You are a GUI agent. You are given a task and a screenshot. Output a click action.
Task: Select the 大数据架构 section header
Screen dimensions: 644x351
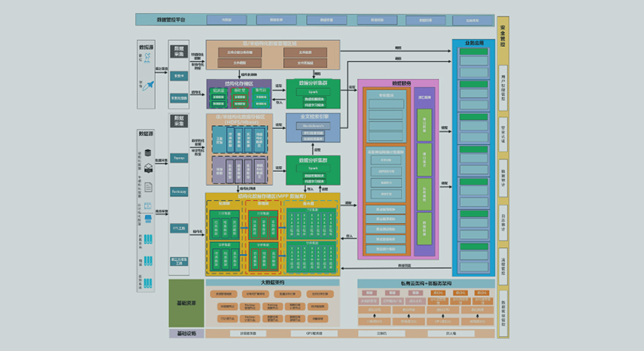click(x=272, y=282)
